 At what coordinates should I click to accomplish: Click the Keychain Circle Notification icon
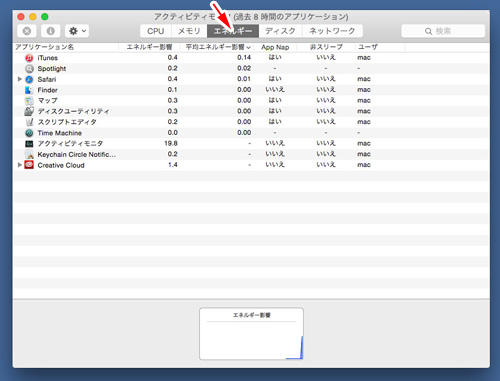29,154
